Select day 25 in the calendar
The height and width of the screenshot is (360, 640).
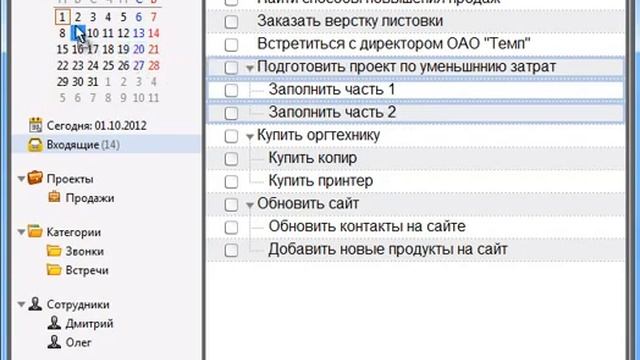(x=108, y=65)
